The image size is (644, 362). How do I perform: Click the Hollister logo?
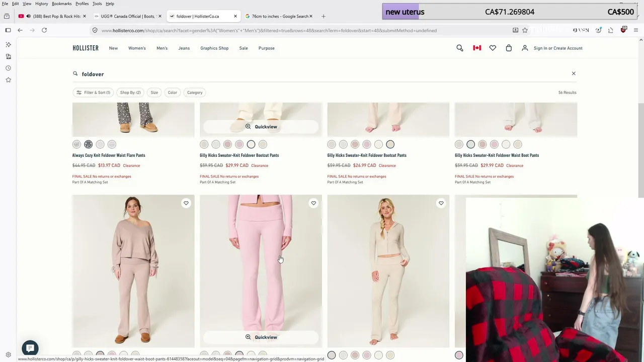click(86, 48)
